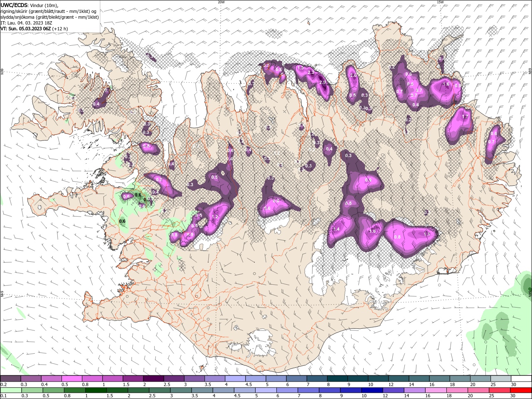This screenshot has width=532, height=399.
Task: Pick the deep navy blue 10–12 rain legend swatch
Action: pos(372,390)
